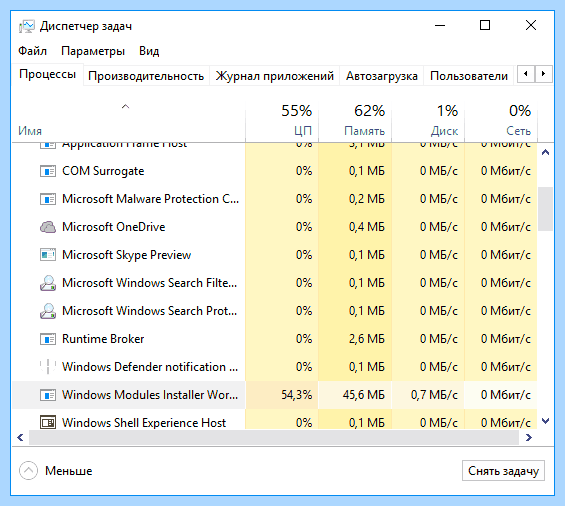This screenshot has height=506, width=565.
Task: Click the Windows Defender notification shield icon
Action: pos(48,367)
